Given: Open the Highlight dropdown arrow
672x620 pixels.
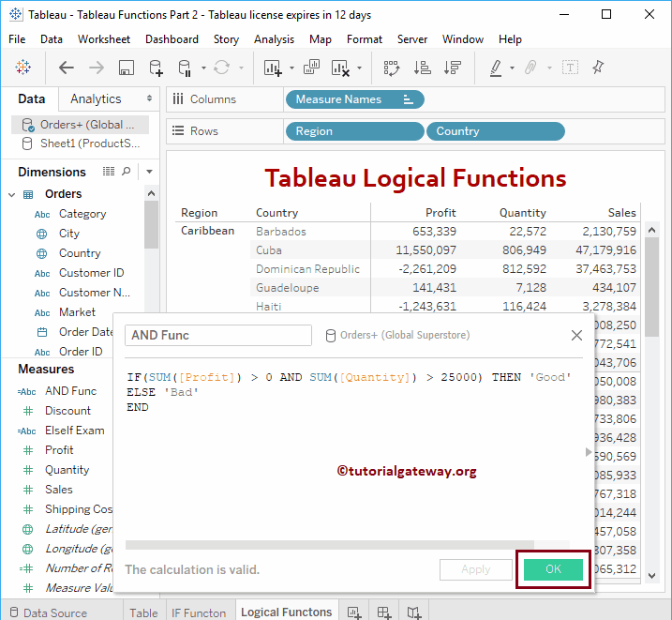Looking at the screenshot, I should [x=512, y=68].
